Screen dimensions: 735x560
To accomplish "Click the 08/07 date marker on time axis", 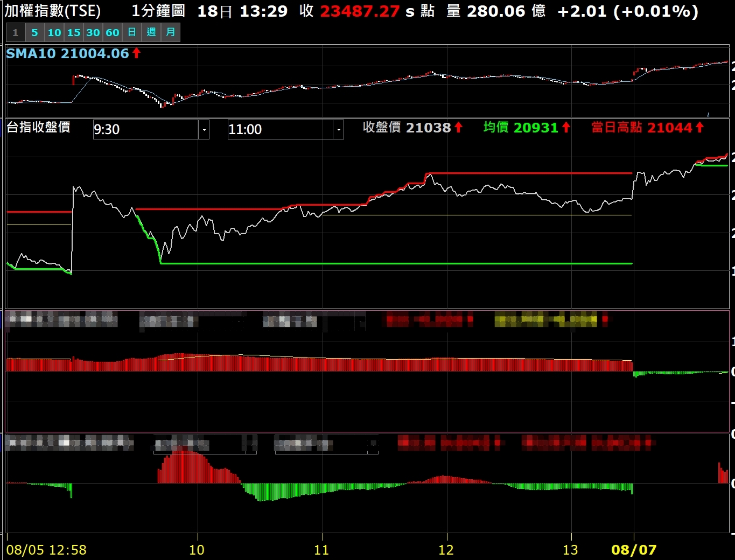I will coord(634,550).
